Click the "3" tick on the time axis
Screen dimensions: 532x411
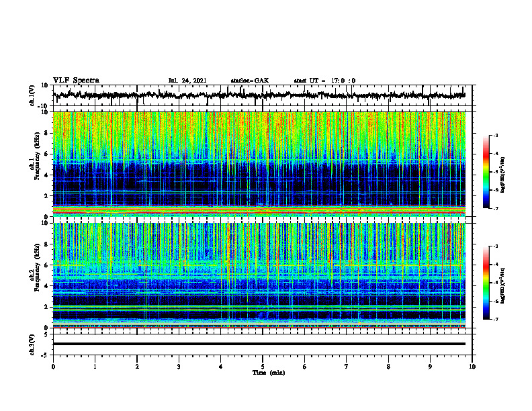(x=179, y=367)
